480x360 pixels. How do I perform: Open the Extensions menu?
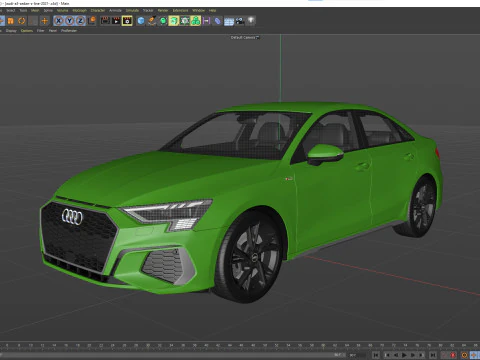pyautogui.click(x=180, y=10)
